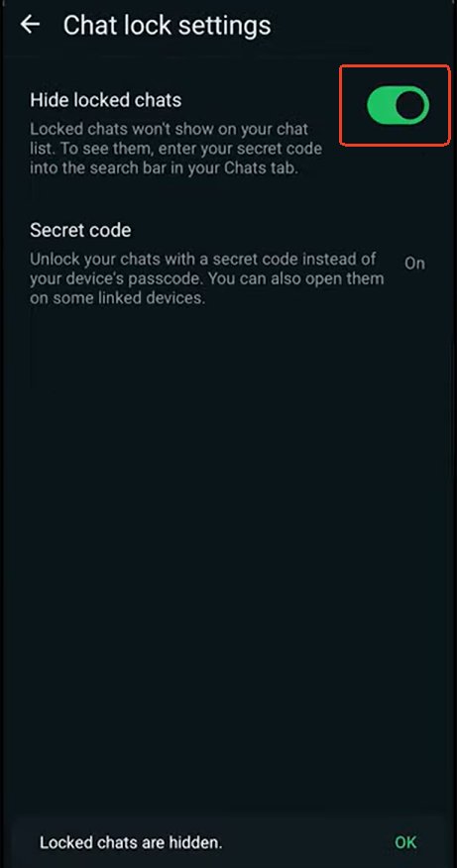The width and height of the screenshot is (457, 868).
Task: Tap the "on some linked devices" text
Action: [x=118, y=299]
